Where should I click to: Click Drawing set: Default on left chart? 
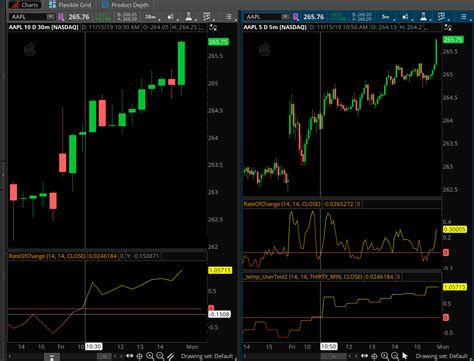(x=207, y=356)
